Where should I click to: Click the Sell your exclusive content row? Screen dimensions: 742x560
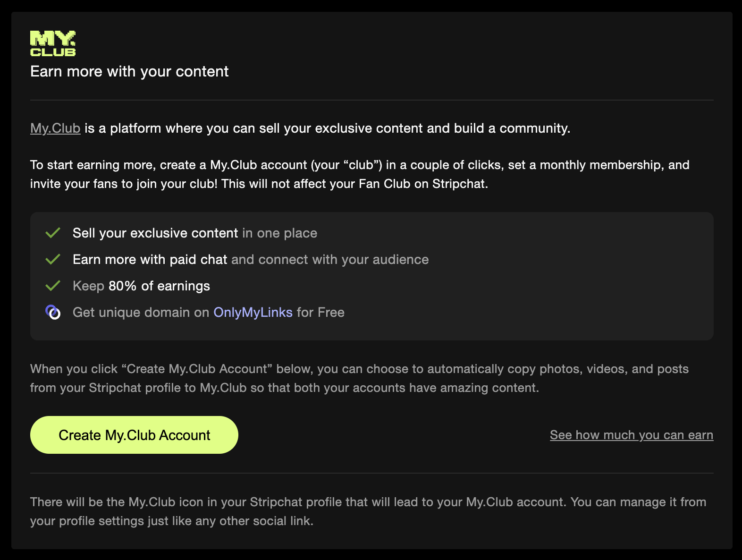click(x=194, y=232)
